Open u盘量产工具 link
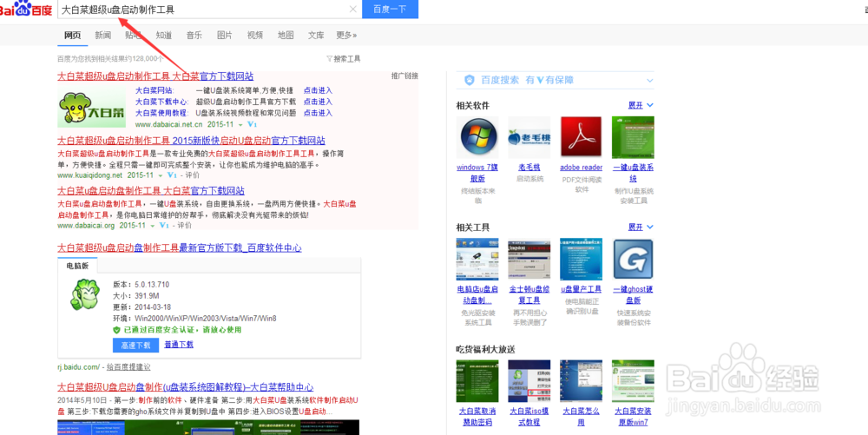 click(x=582, y=289)
